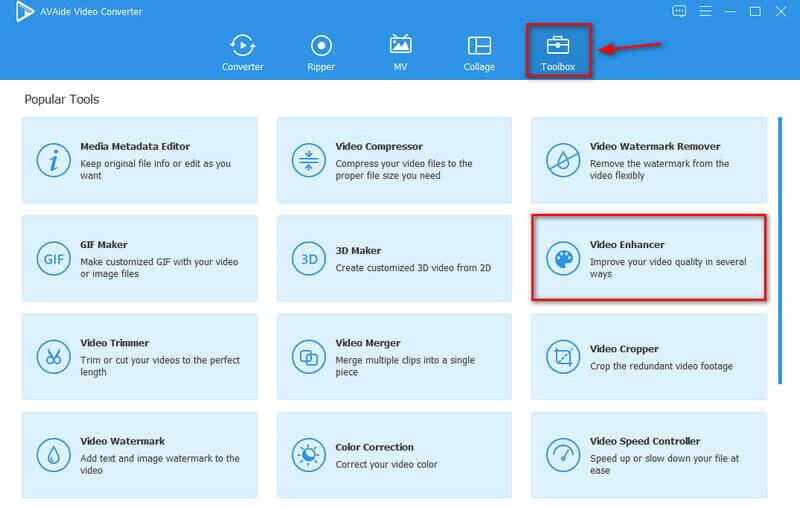The width and height of the screenshot is (800, 508).
Task: Open the feedback chat icon in title bar
Action: [x=679, y=11]
